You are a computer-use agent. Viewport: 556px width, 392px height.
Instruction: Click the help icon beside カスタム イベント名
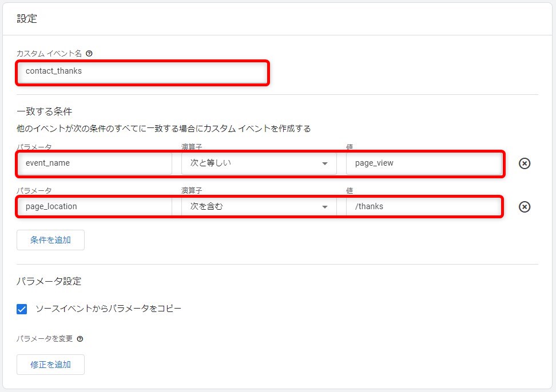click(89, 54)
